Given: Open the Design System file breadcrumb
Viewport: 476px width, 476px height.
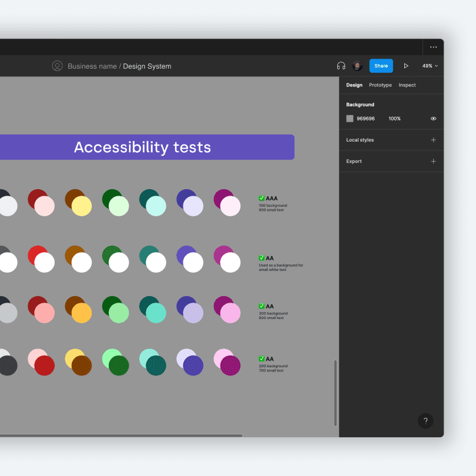Looking at the screenshot, I should pos(147,66).
